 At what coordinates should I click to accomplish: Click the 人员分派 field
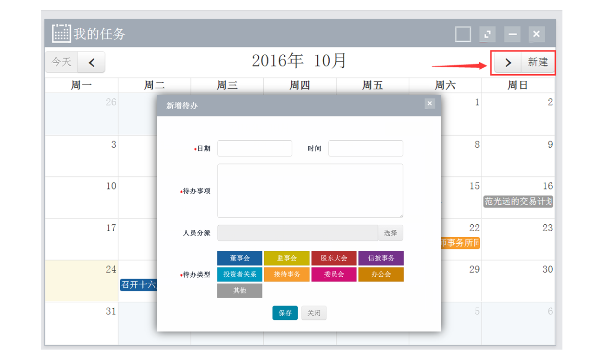point(298,233)
